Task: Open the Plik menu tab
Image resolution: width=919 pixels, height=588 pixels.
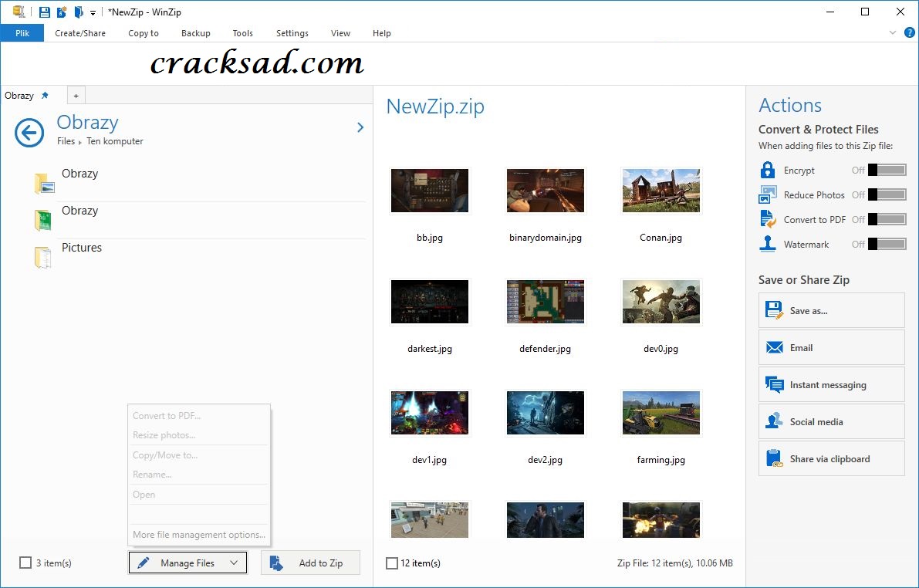Action: pyautogui.click(x=22, y=33)
